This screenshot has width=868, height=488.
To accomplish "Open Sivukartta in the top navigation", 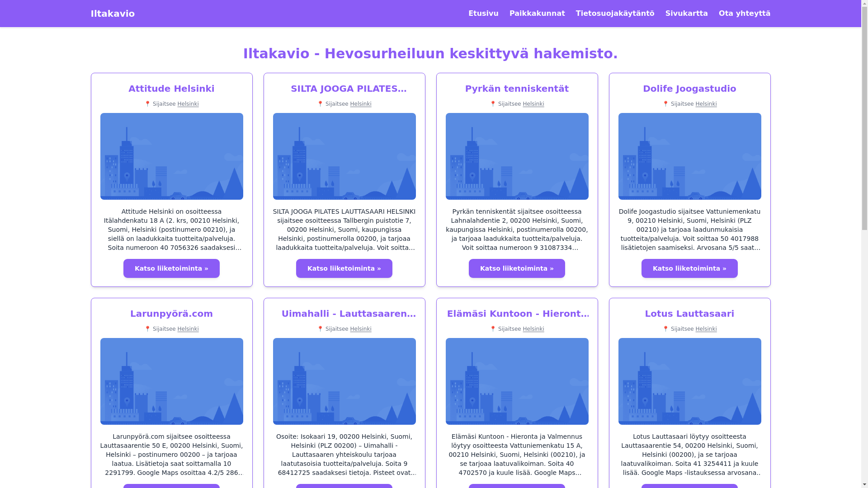I will pyautogui.click(x=686, y=14).
